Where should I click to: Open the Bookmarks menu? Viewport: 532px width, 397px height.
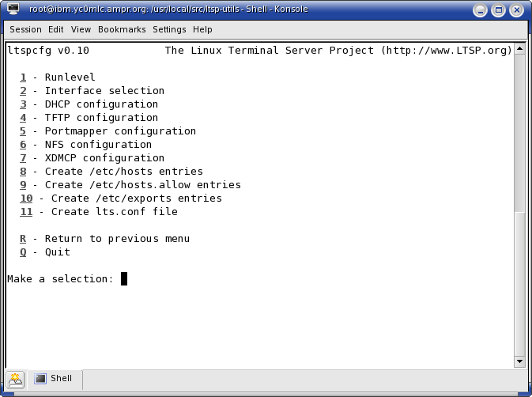(122, 29)
